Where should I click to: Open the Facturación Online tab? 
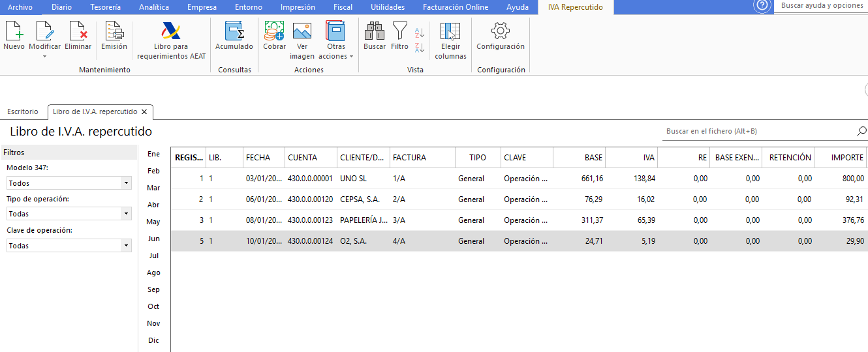456,7
